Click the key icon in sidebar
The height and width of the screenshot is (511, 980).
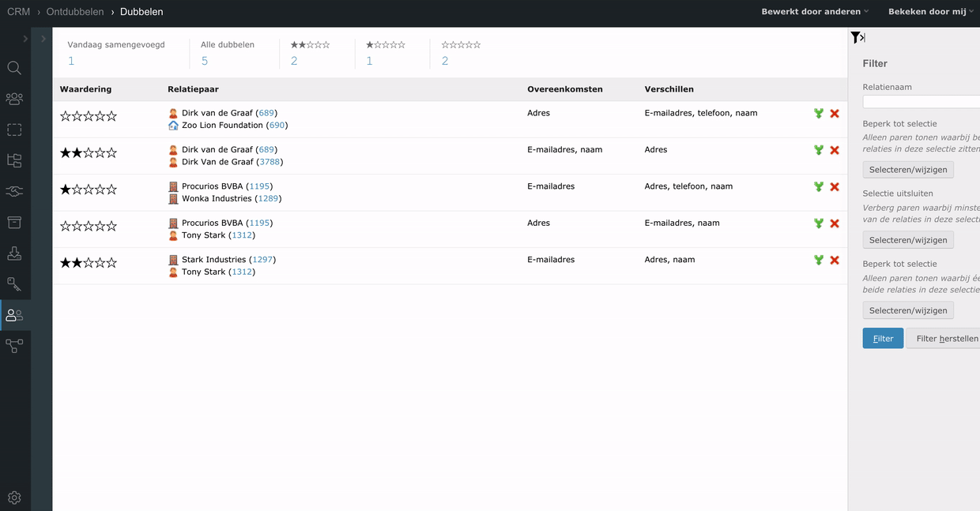[x=14, y=284]
